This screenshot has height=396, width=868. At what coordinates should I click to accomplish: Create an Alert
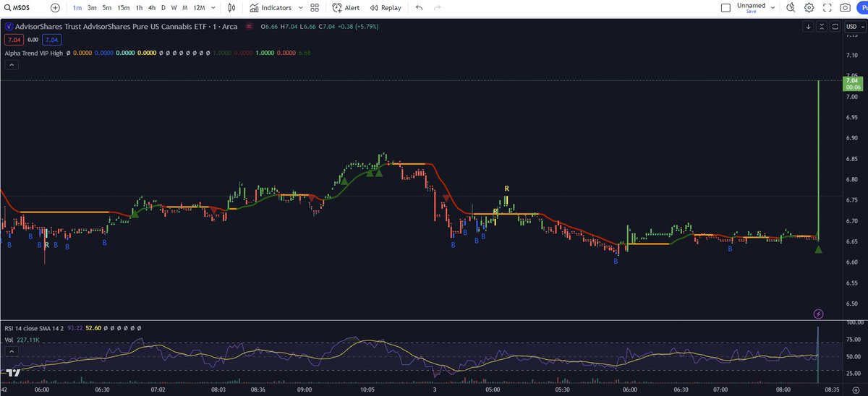[346, 8]
